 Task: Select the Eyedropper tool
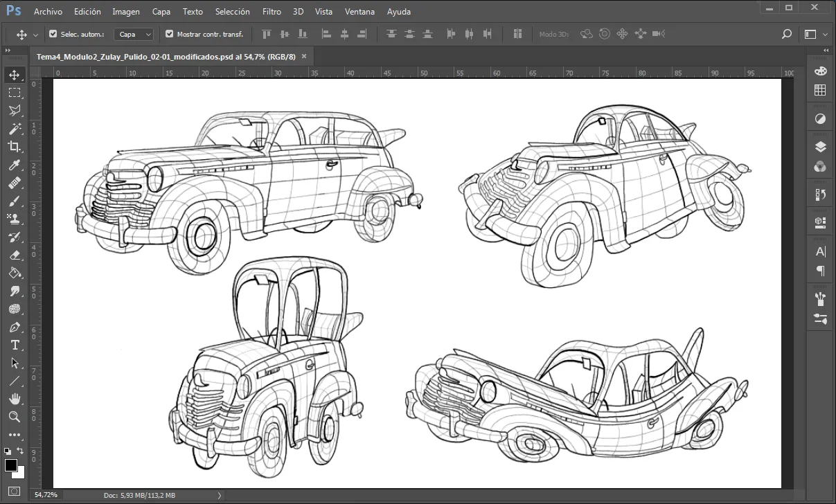[14, 165]
